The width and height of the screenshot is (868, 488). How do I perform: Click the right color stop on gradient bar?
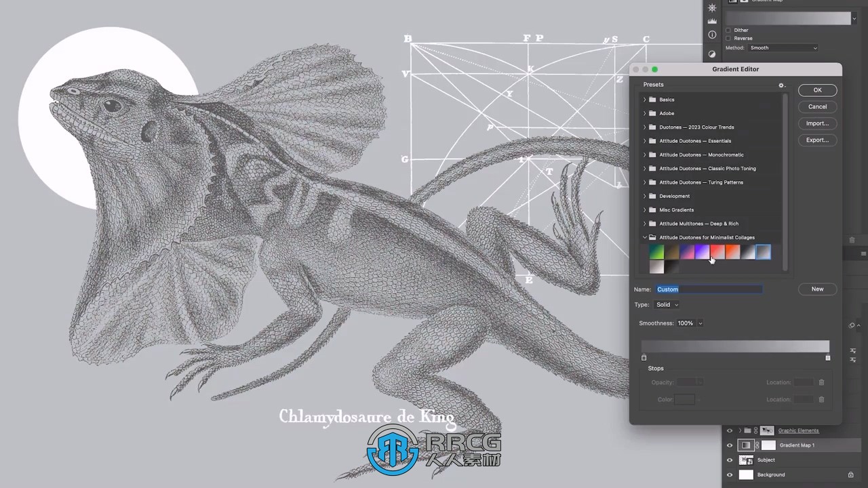coord(828,358)
